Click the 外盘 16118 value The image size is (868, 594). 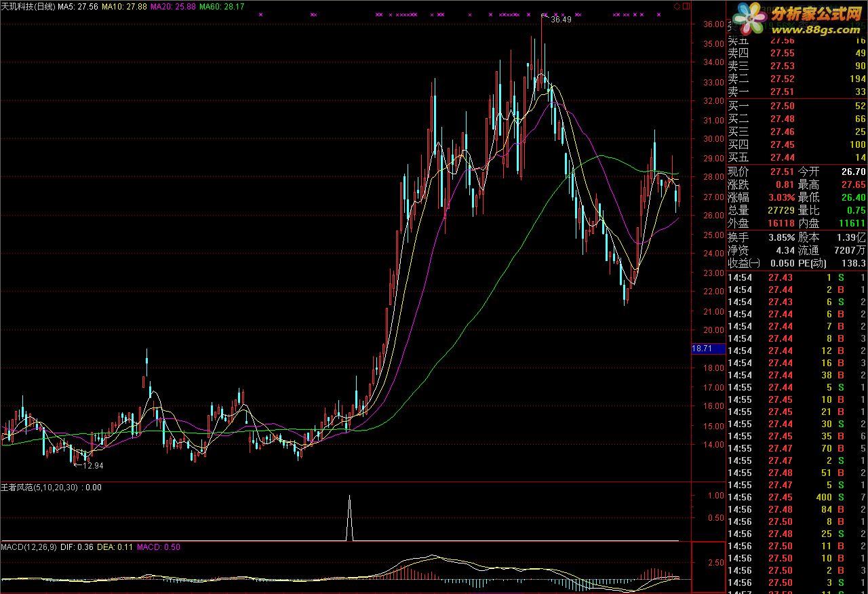tap(781, 223)
